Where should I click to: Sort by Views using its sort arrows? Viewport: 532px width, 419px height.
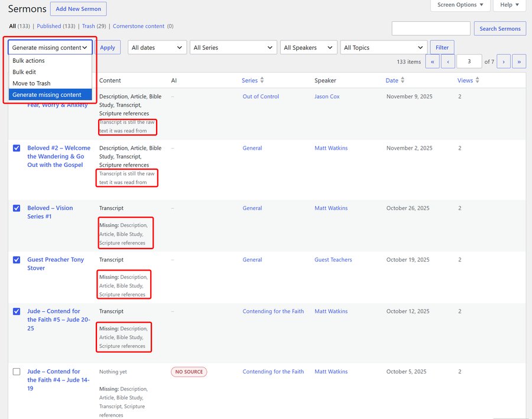477,80
